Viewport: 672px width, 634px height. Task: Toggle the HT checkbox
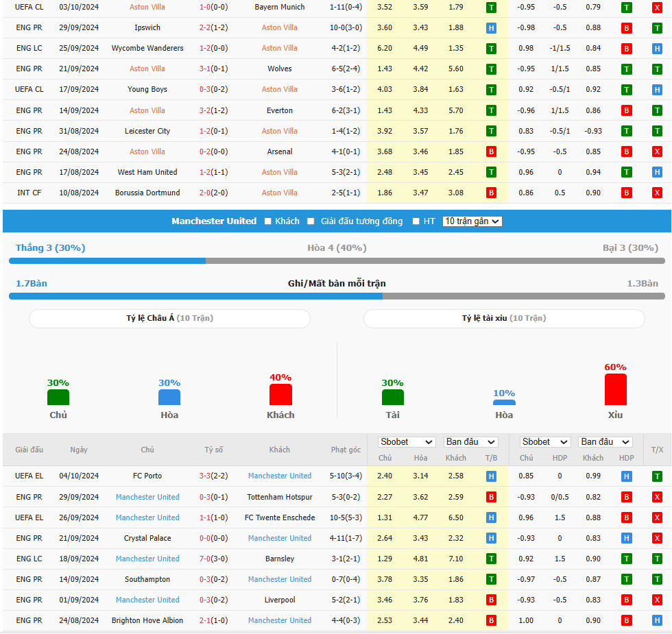416,221
